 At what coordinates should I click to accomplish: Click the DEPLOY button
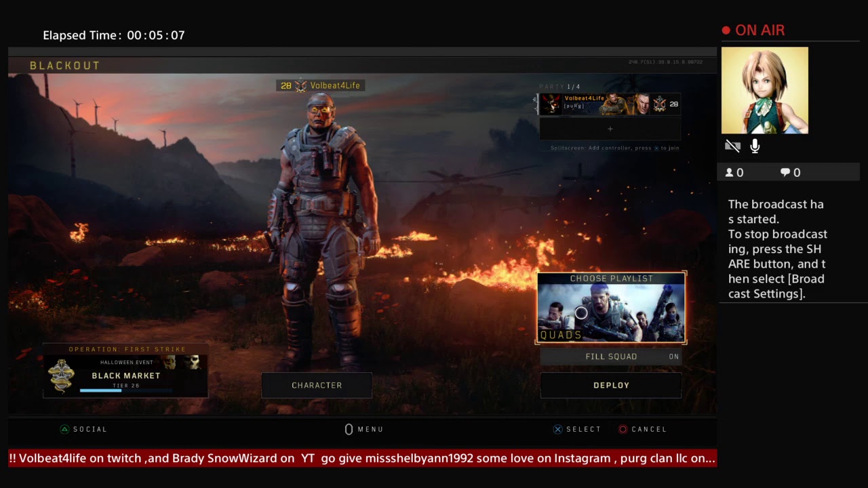coord(611,385)
